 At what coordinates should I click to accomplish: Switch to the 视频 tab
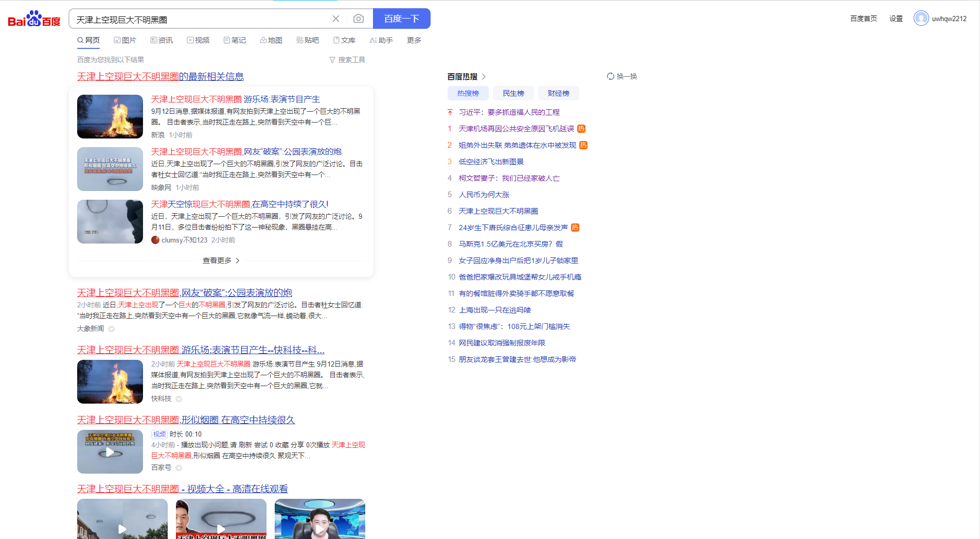pyautogui.click(x=198, y=40)
